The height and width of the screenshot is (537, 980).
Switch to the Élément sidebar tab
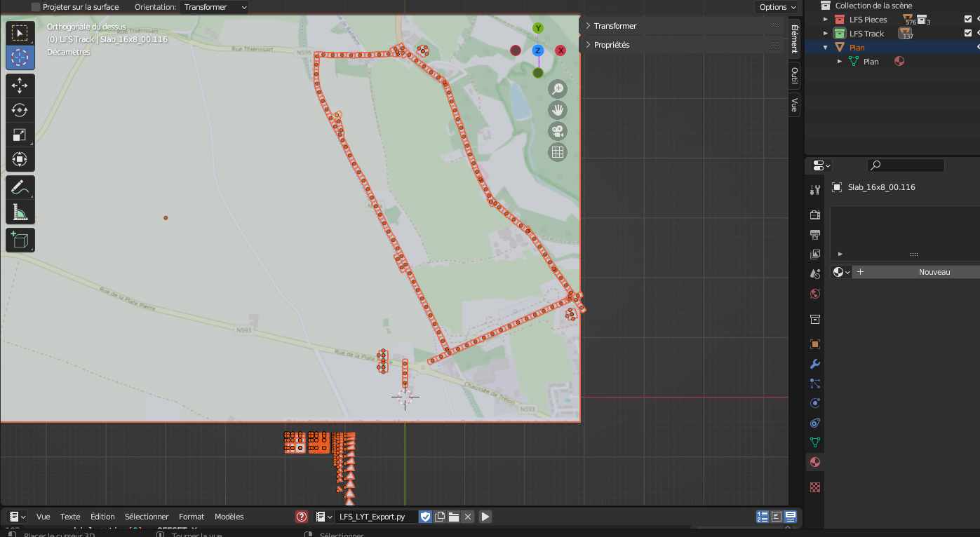[794, 39]
